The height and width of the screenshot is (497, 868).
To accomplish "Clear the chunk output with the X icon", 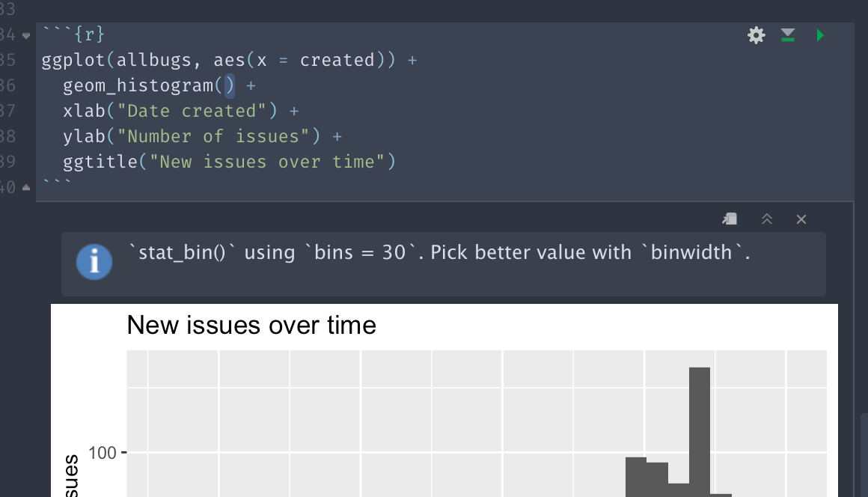I will 801,219.
